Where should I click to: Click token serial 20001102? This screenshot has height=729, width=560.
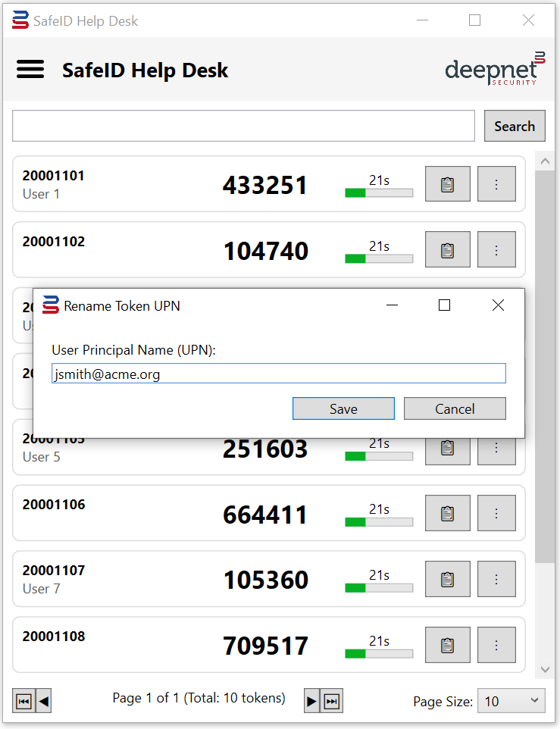coord(54,242)
